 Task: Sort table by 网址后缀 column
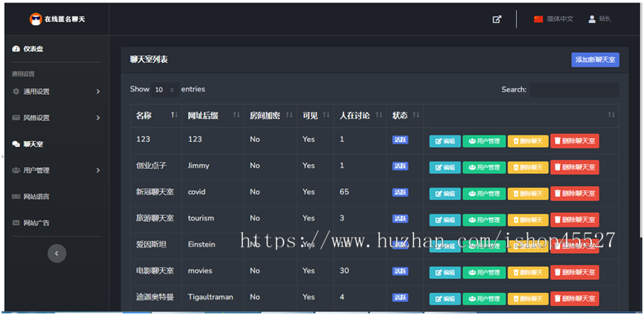tap(213, 116)
